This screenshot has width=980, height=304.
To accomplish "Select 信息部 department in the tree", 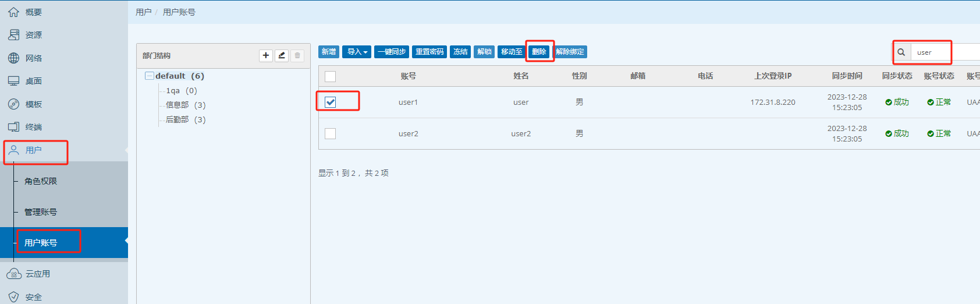I will 177,105.
